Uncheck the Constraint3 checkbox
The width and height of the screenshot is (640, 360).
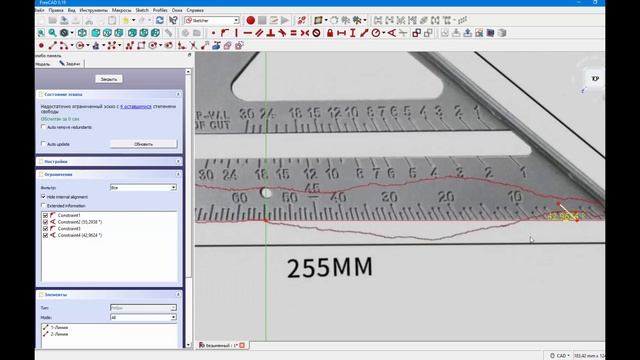click(x=45, y=229)
